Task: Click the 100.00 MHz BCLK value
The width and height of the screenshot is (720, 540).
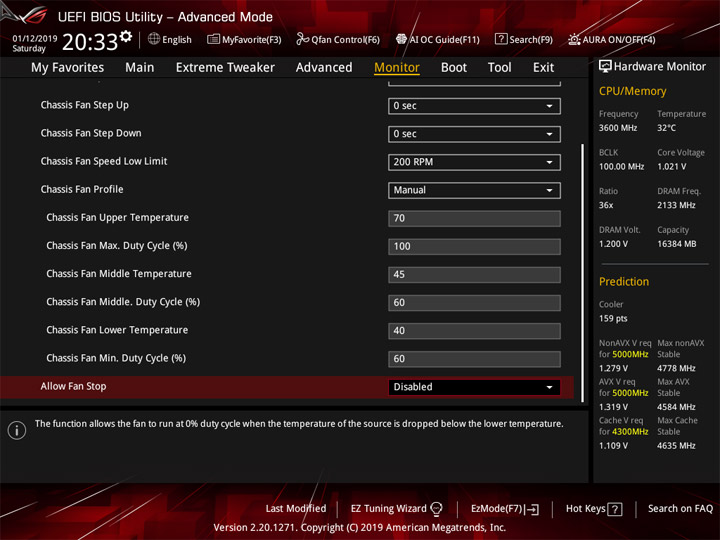Action: [621, 167]
